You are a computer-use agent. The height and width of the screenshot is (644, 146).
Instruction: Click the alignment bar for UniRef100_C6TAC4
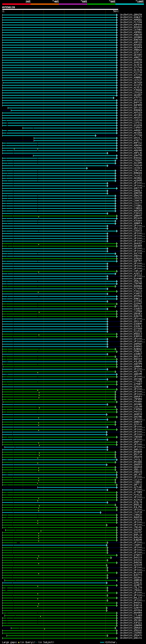45,168
